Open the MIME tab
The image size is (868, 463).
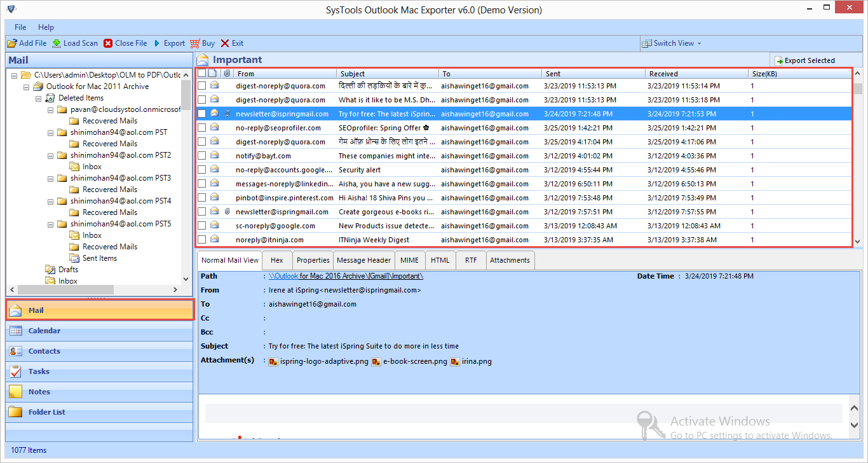click(409, 260)
